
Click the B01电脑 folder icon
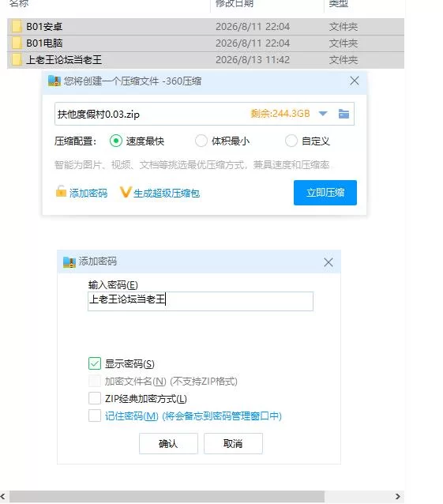(x=17, y=43)
